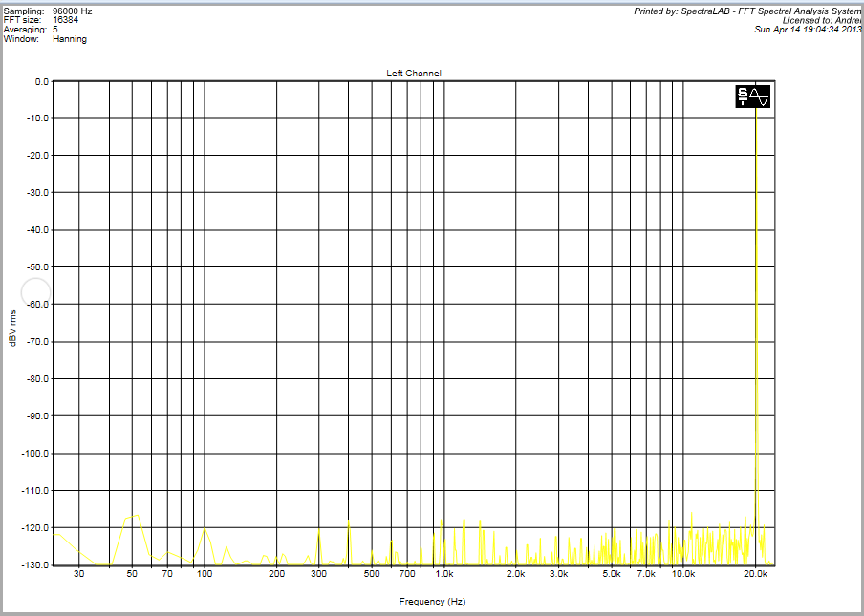This screenshot has width=864, height=616.
Task: Click the SpectraLAB sine wave logo icon
Action: 753,96
